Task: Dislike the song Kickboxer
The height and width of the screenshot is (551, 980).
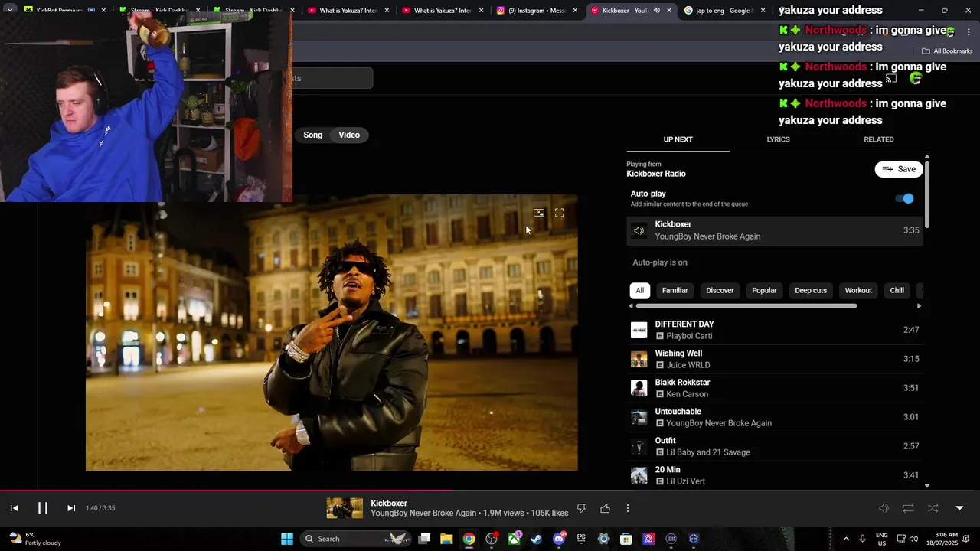Action: point(582,508)
